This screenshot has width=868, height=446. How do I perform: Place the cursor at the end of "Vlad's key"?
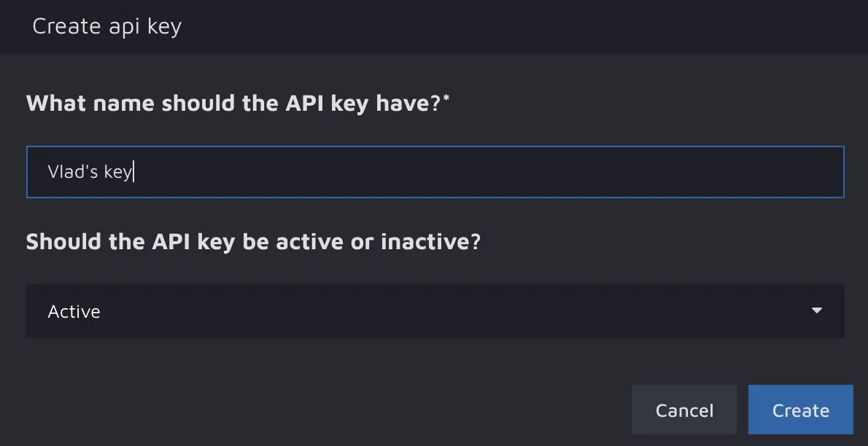coord(133,172)
